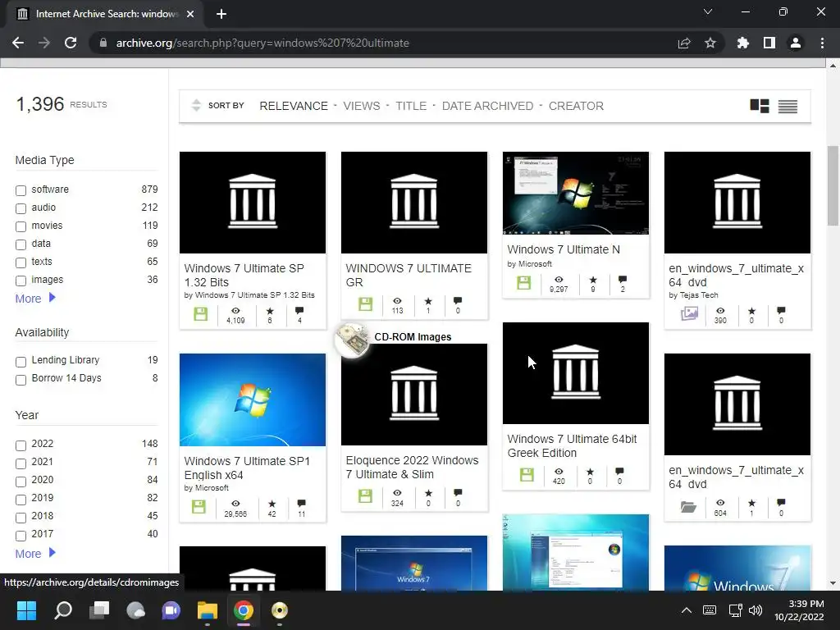Open a new browser tab

coord(221,15)
